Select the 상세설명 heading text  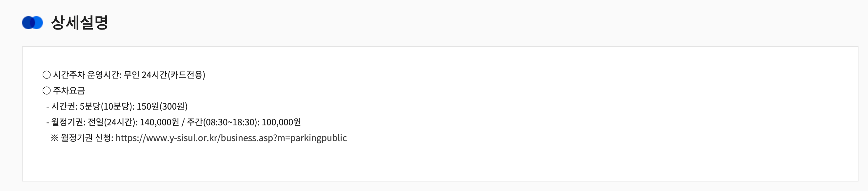click(79, 23)
